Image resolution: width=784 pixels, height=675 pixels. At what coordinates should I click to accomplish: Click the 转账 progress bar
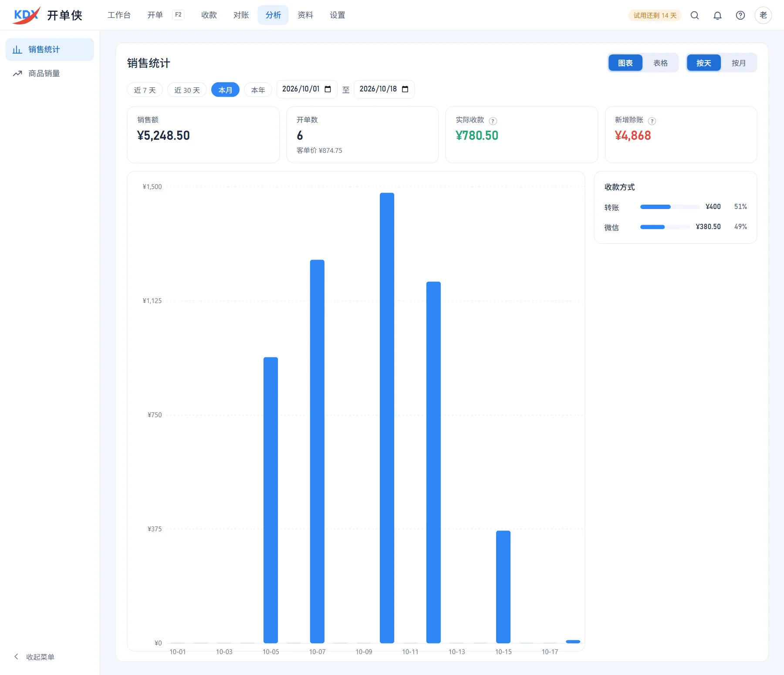(670, 207)
